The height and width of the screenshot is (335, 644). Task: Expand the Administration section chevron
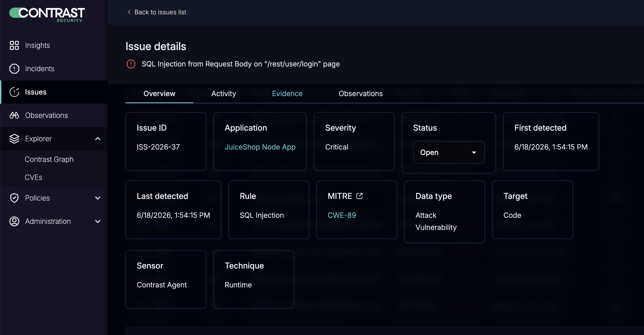tap(98, 221)
